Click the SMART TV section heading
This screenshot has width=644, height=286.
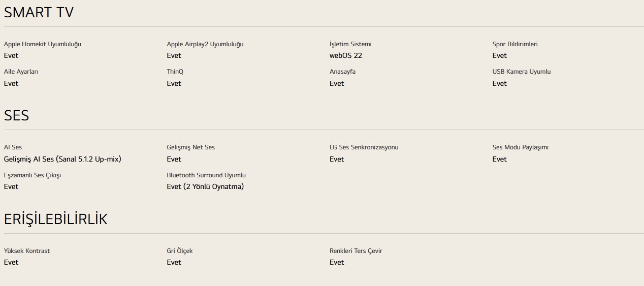(x=39, y=13)
